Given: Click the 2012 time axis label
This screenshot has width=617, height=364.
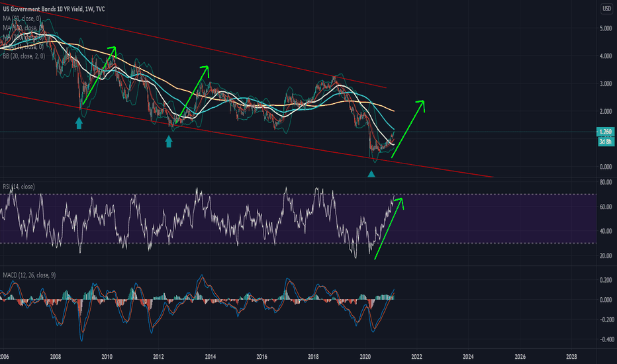Looking at the screenshot, I should (159, 357).
